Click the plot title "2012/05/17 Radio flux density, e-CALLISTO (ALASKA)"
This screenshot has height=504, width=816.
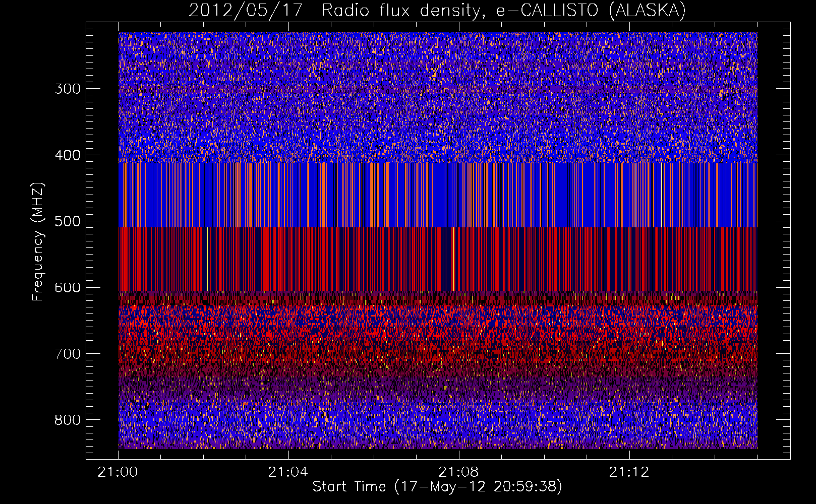coord(437,10)
